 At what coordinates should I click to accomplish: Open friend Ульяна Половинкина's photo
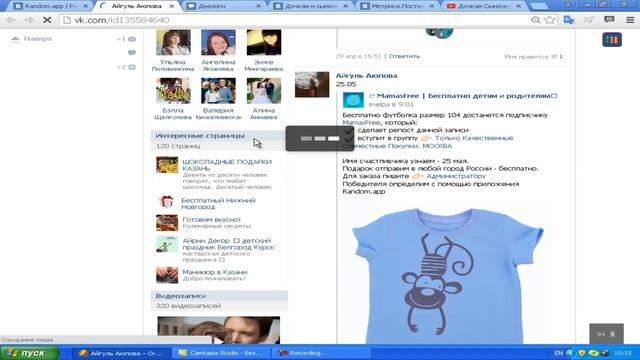coord(173,42)
